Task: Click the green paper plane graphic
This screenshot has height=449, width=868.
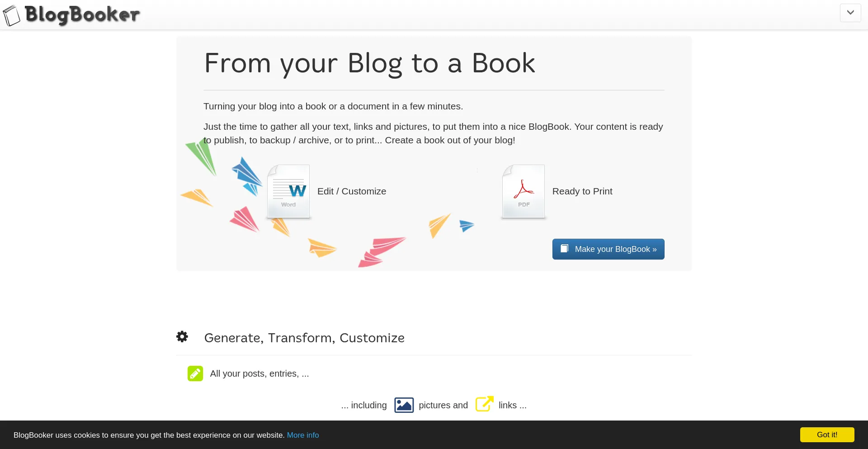Action: pos(202,156)
